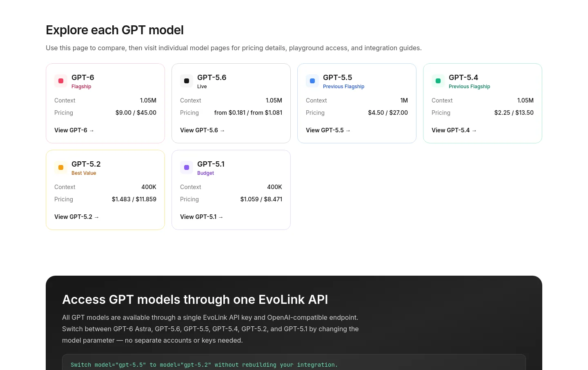Click the red GPT-6 model icon
The image size is (588, 370).
coord(61,81)
